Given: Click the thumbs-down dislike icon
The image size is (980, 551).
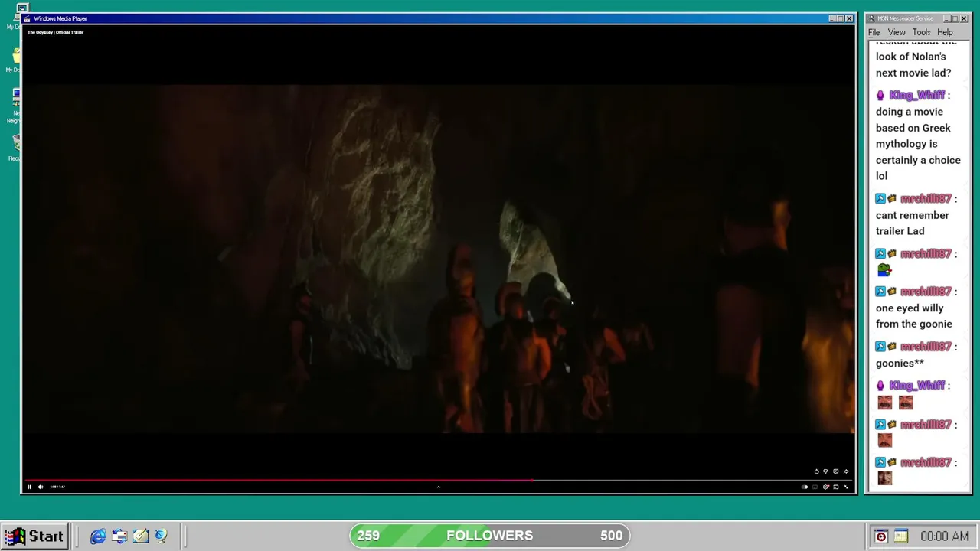Looking at the screenshot, I should [x=825, y=471].
